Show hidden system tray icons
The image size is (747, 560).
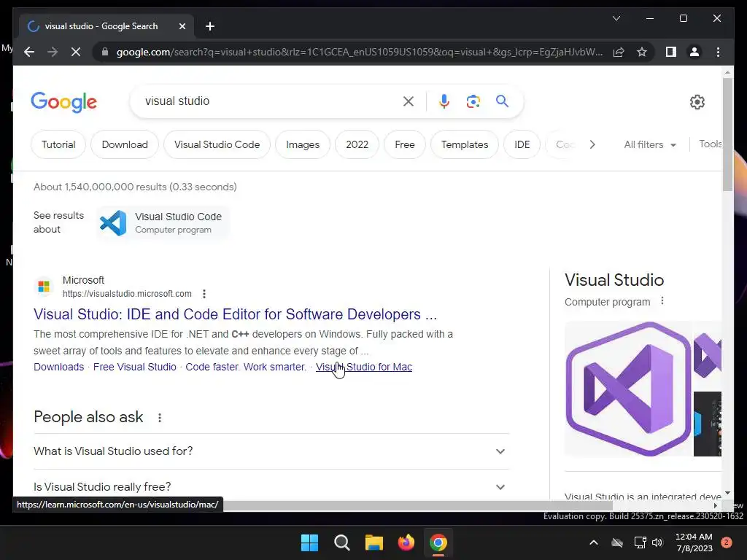click(x=594, y=542)
